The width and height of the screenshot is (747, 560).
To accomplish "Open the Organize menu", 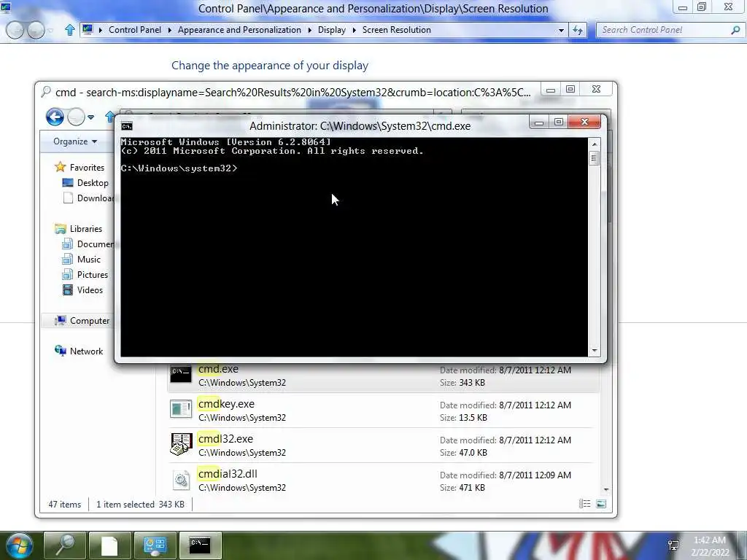I will click(x=75, y=141).
